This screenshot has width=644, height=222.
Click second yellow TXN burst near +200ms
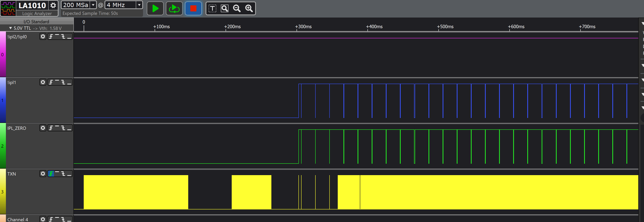pos(251,192)
